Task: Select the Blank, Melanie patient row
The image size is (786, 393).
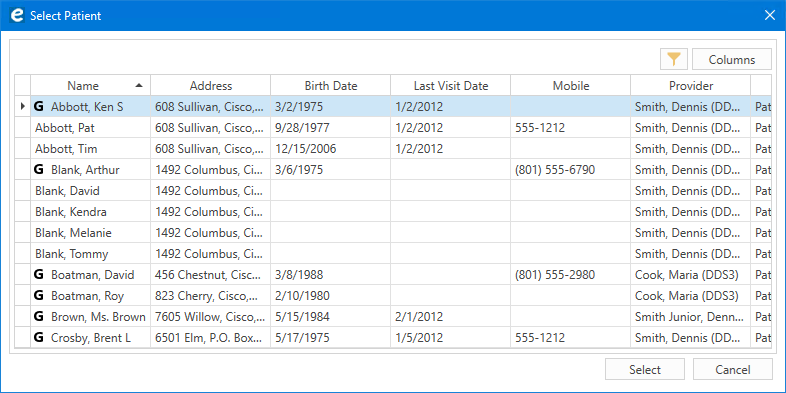Action: 393,233
